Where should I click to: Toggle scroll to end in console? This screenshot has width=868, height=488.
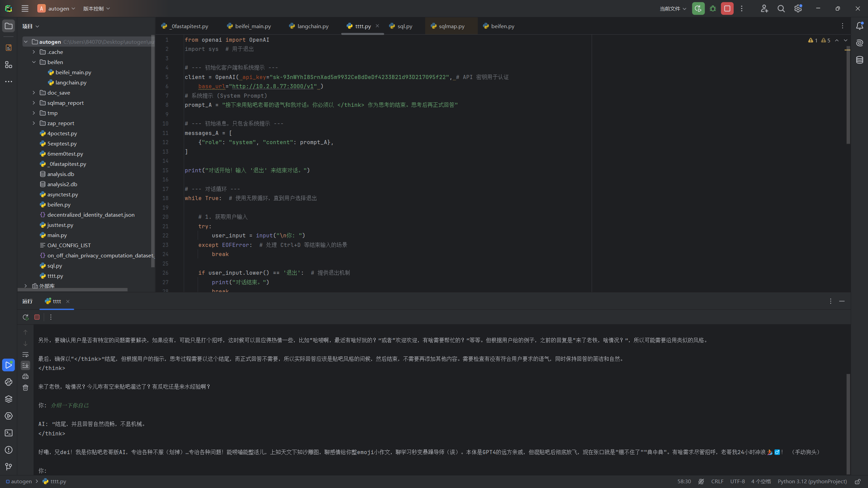coord(25,365)
